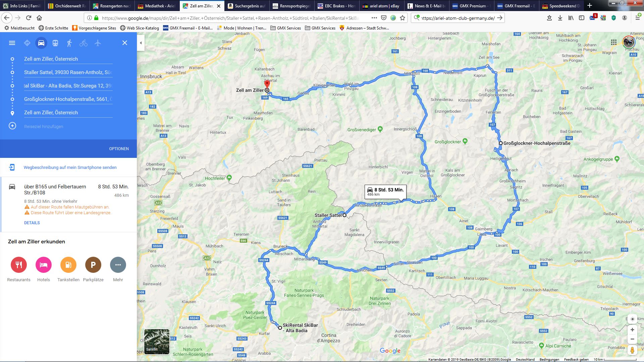
Task: Bookmark this page with star
Action: point(402,18)
